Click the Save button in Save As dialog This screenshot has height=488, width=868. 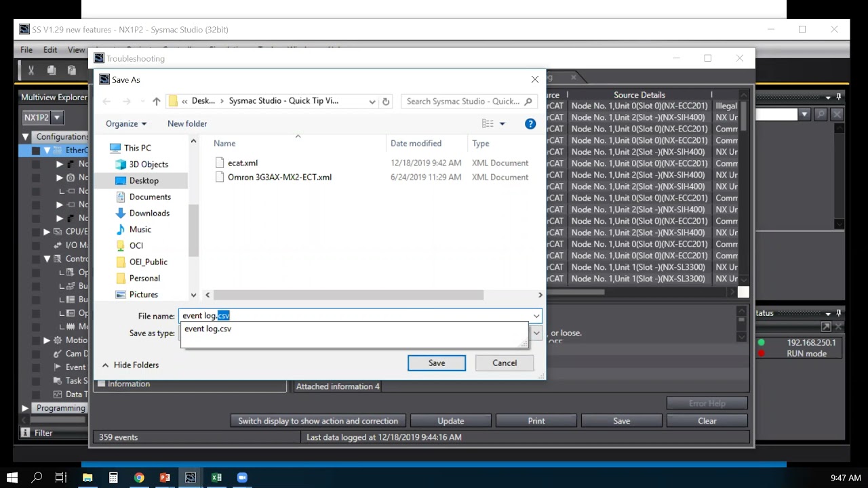(437, 363)
